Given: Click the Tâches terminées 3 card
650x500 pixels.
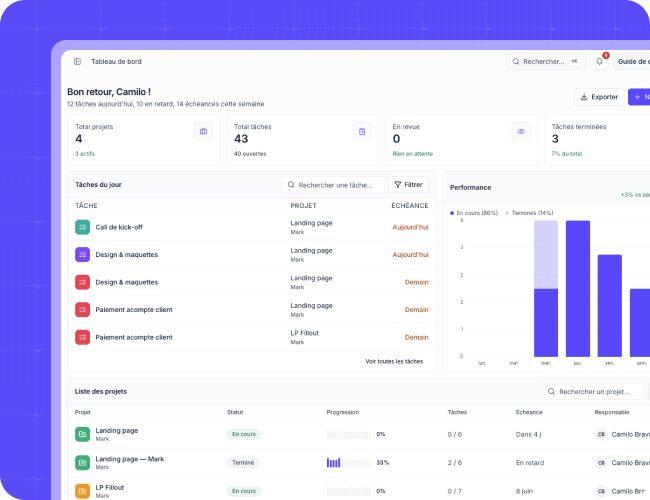Looking at the screenshot, I should tap(597, 140).
